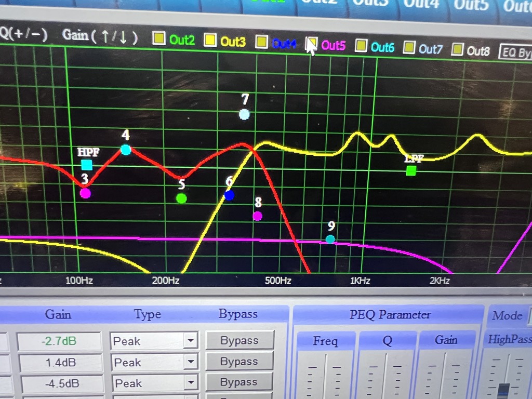The width and height of the screenshot is (532, 399).
Task: Bypass the -2.7dB EQ band
Action: (240, 340)
